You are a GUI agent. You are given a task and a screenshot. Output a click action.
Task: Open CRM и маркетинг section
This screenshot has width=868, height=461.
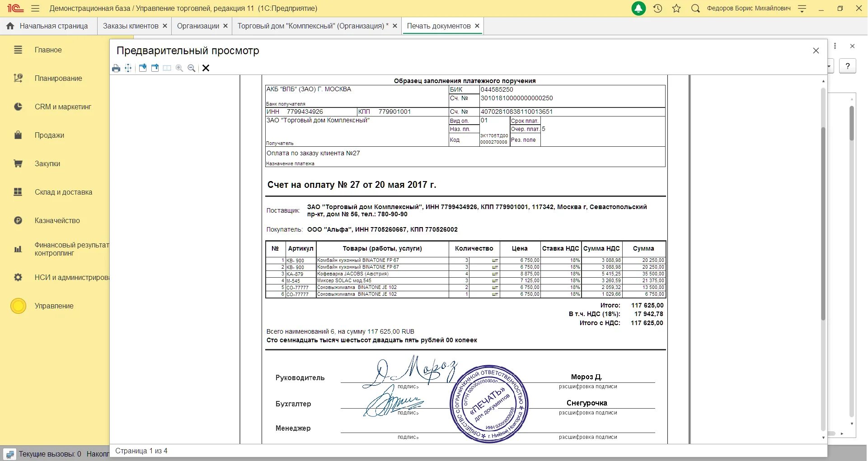(x=63, y=107)
